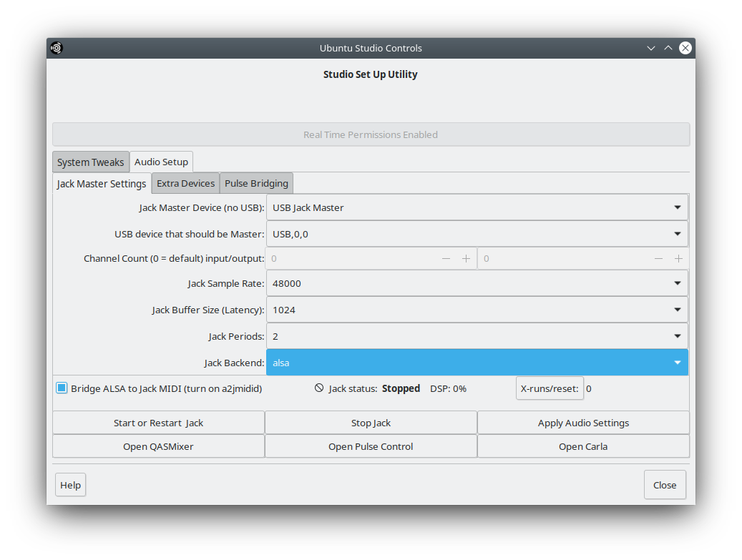Toggle Bridge ALSA to Jack MIDI checkbox
This screenshot has height=560, width=742.
(62, 388)
